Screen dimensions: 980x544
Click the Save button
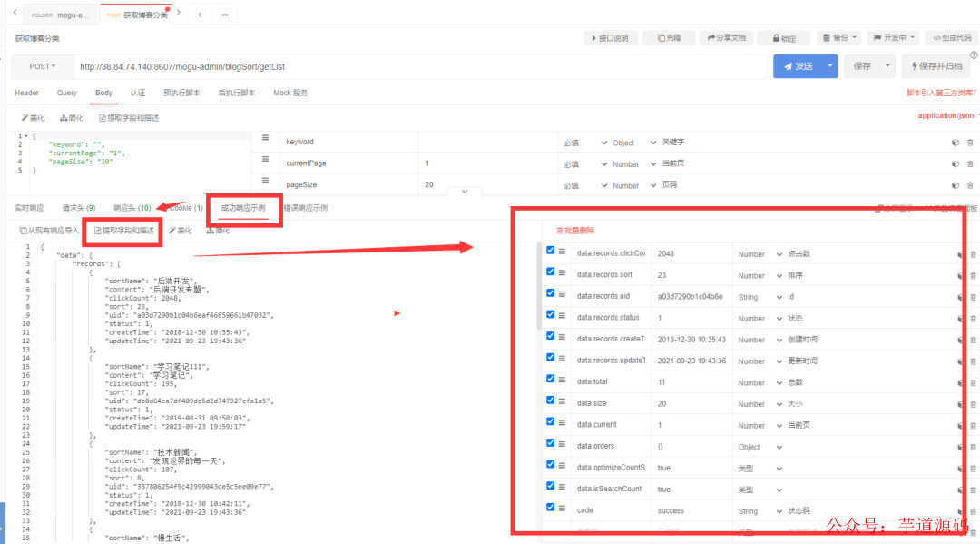[862, 65]
